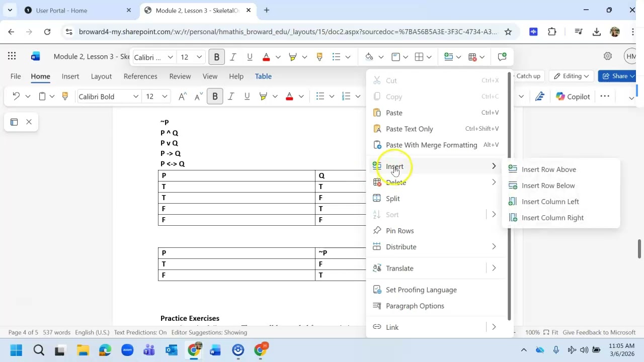Open the More options ellipsis in ribbon
The height and width of the screenshot is (362, 644).
coord(605,97)
